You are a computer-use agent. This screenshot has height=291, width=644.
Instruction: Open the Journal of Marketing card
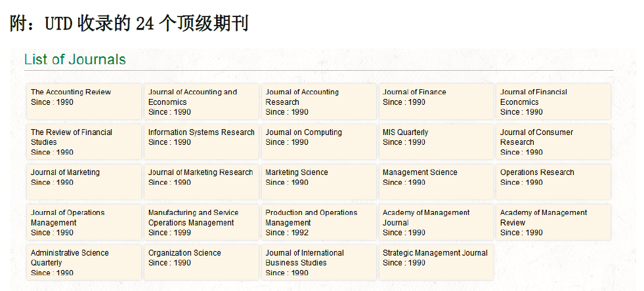point(84,182)
